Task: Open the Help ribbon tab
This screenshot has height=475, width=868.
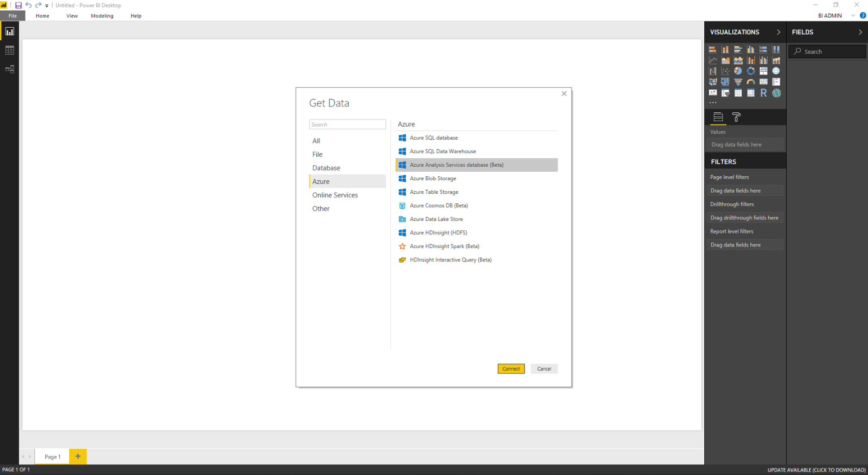Action: click(136, 16)
